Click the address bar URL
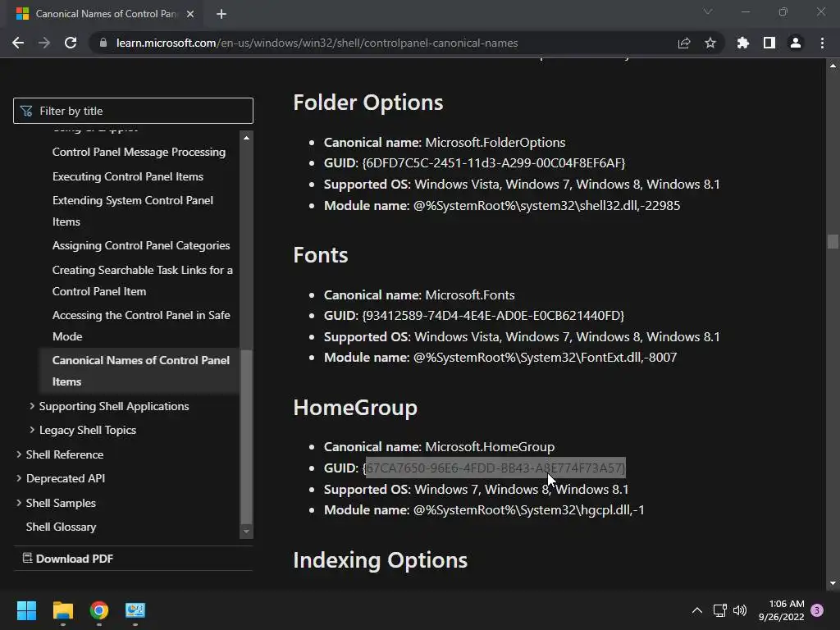This screenshot has width=840, height=630. point(317,43)
